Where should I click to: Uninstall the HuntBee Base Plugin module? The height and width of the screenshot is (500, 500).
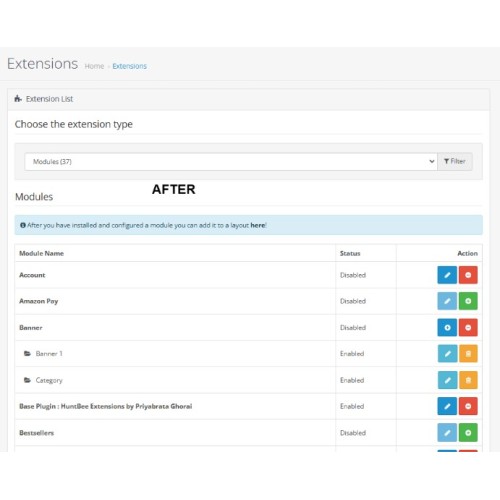pyautogui.click(x=468, y=406)
